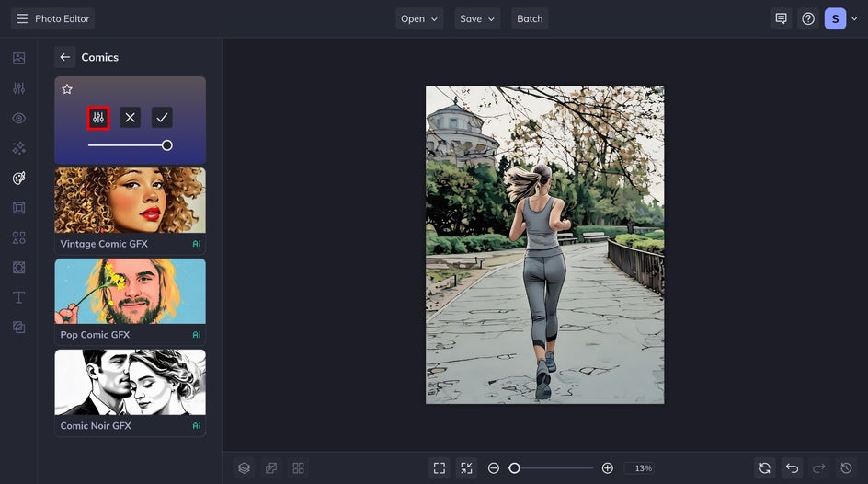868x484 pixels.
Task: Zoom in with the plus button
Action: click(607, 468)
